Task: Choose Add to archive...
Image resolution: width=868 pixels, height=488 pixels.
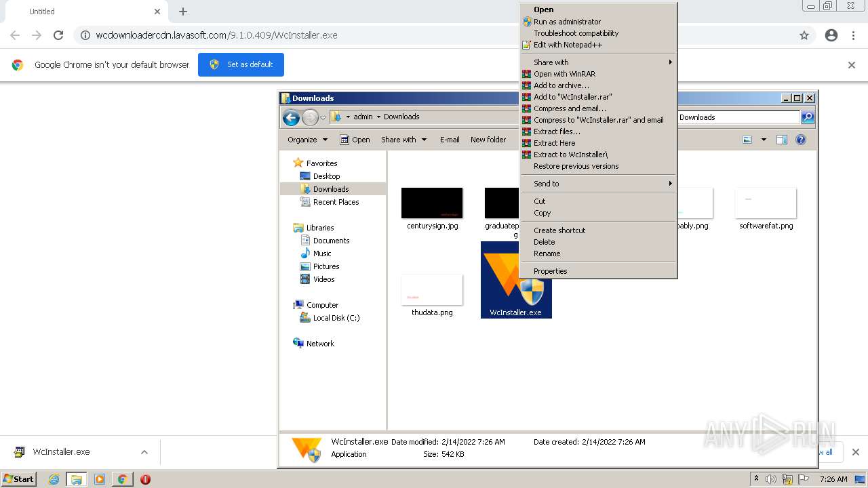Action: pos(598,85)
